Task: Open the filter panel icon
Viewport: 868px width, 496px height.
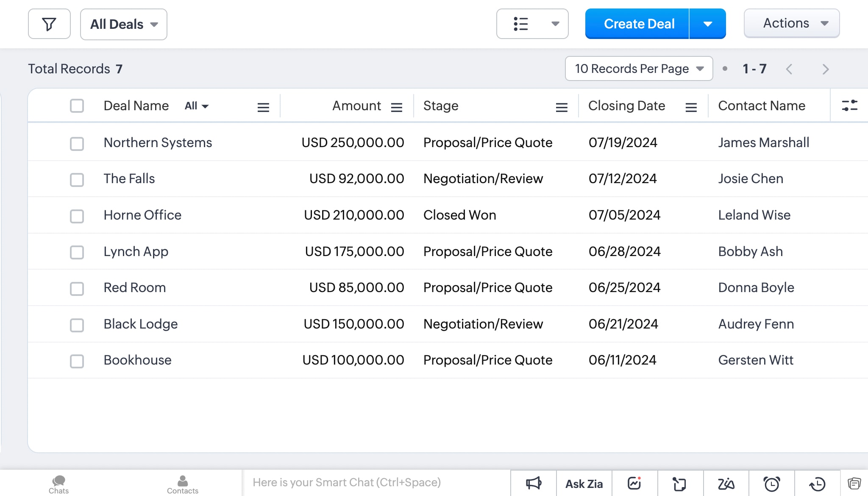Action: tap(49, 24)
